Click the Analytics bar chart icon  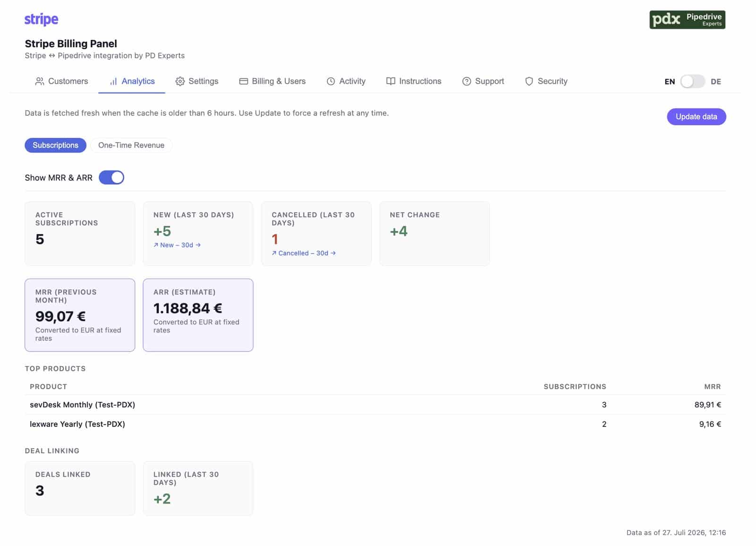tap(113, 81)
